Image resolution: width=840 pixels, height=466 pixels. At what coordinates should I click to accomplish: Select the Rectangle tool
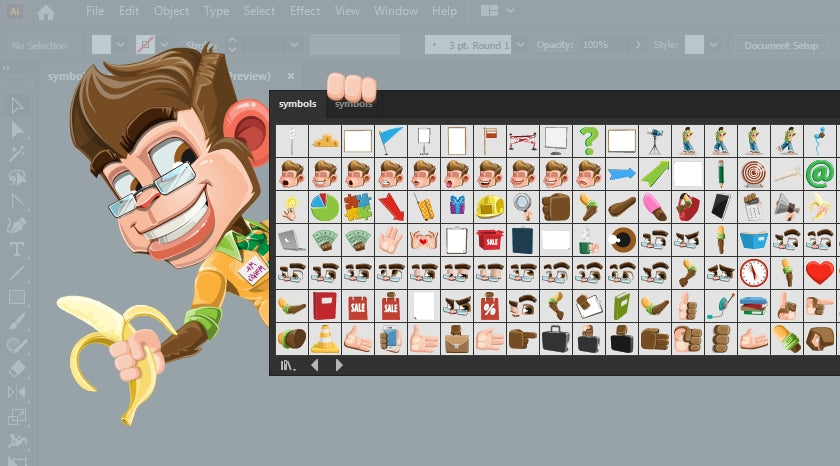pos(17,297)
